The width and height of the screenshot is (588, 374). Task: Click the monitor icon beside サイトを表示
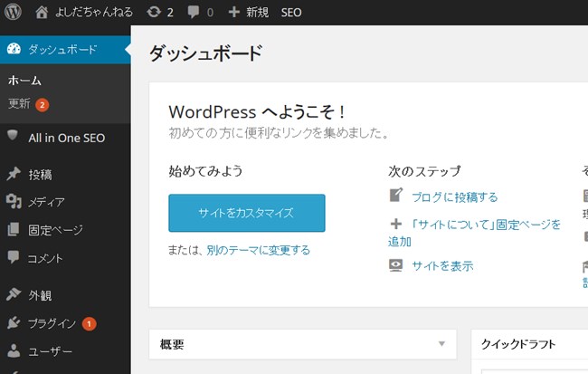pyautogui.click(x=396, y=265)
